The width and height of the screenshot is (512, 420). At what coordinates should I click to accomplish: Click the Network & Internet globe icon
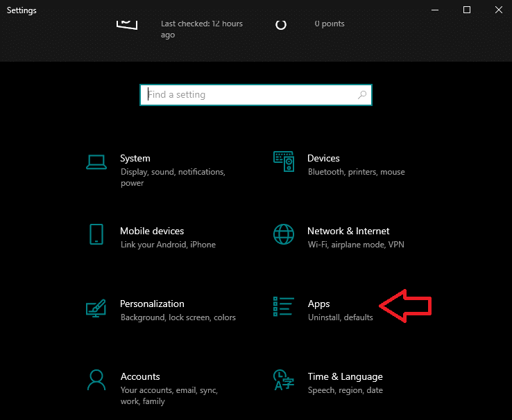pyautogui.click(x=284, y=234)
